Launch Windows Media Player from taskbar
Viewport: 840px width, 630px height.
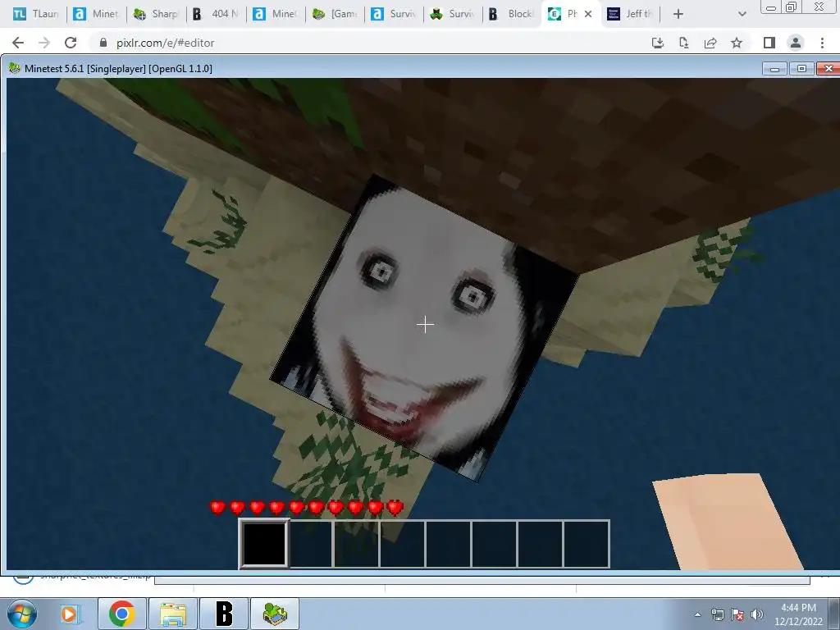(69, 614)
